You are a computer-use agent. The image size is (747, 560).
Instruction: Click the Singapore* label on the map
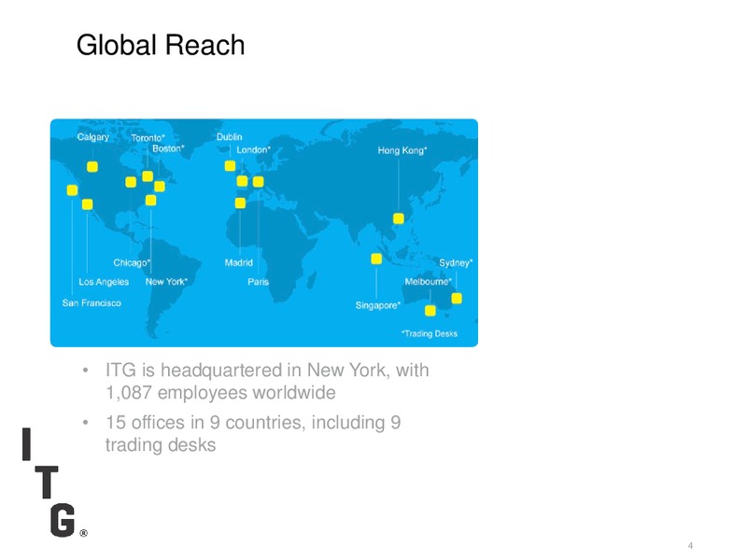pos(378,305)
